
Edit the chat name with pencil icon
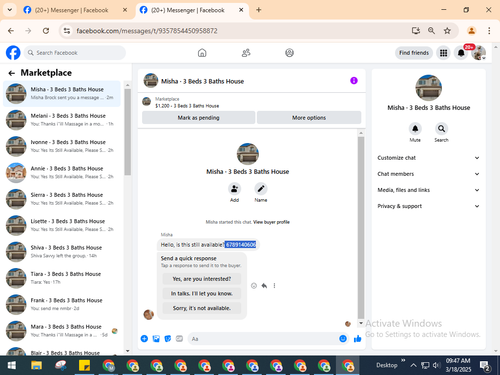coord(261,189)
